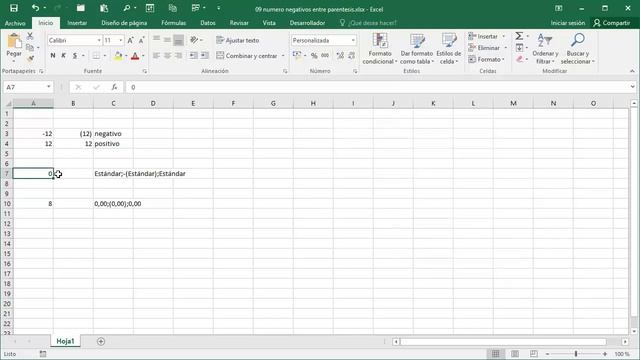Image resolution: width=640 pixels, height=360 pixels.
Task: Open the text orientation options
Action: 196,40
